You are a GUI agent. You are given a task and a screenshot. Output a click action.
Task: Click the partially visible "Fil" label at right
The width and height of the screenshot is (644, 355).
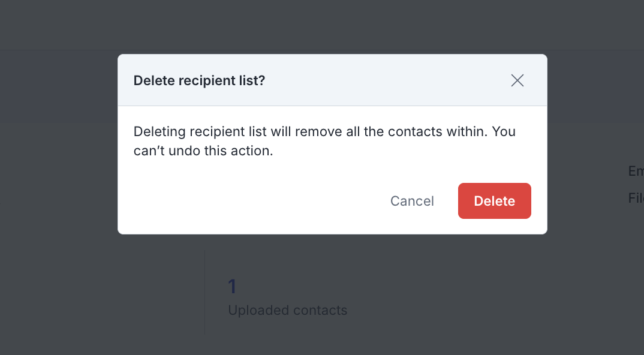coord(636,198)
